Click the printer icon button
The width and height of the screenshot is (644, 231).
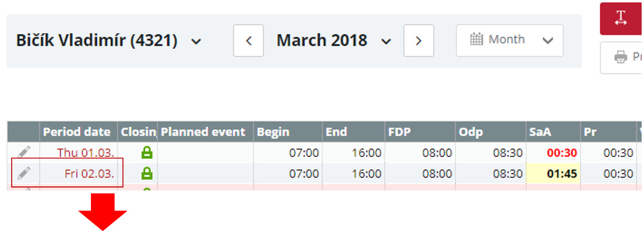622,57
